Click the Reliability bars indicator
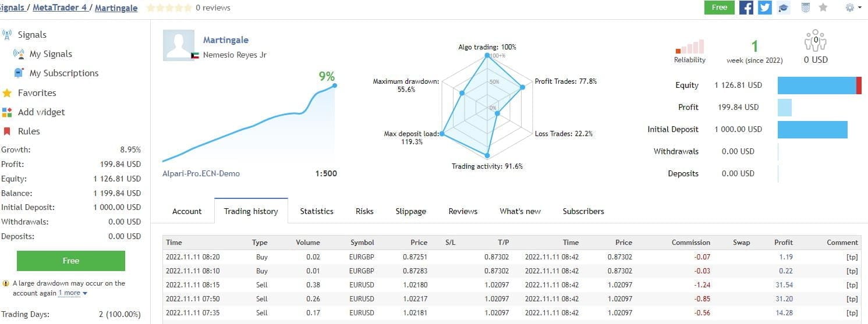 [690, 47]
